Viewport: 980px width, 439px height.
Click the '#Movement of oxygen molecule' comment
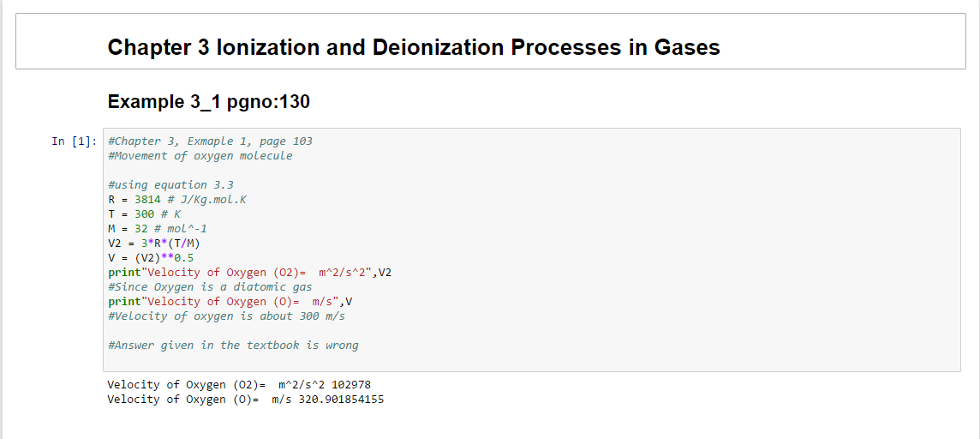coord(200,156)
